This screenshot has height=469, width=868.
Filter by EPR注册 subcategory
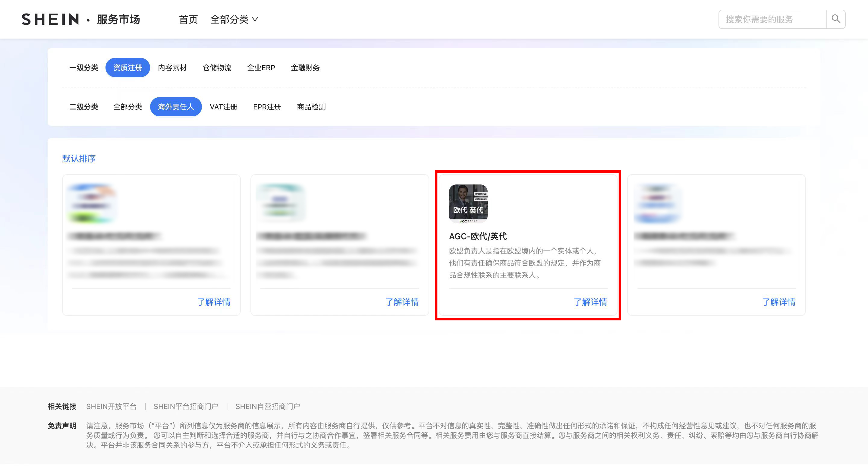pyautogui.click(x=267, y=107)
